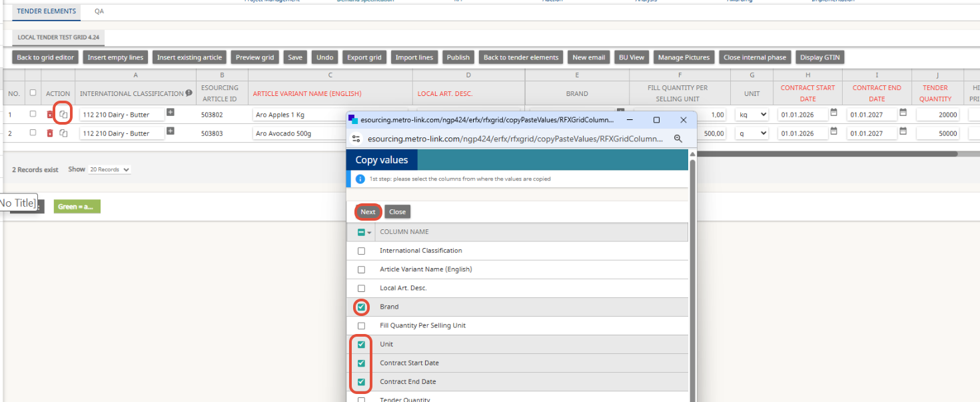
Task: Select the Local Tender Test Grid 4.24 tab
Action: pos(59,37)
